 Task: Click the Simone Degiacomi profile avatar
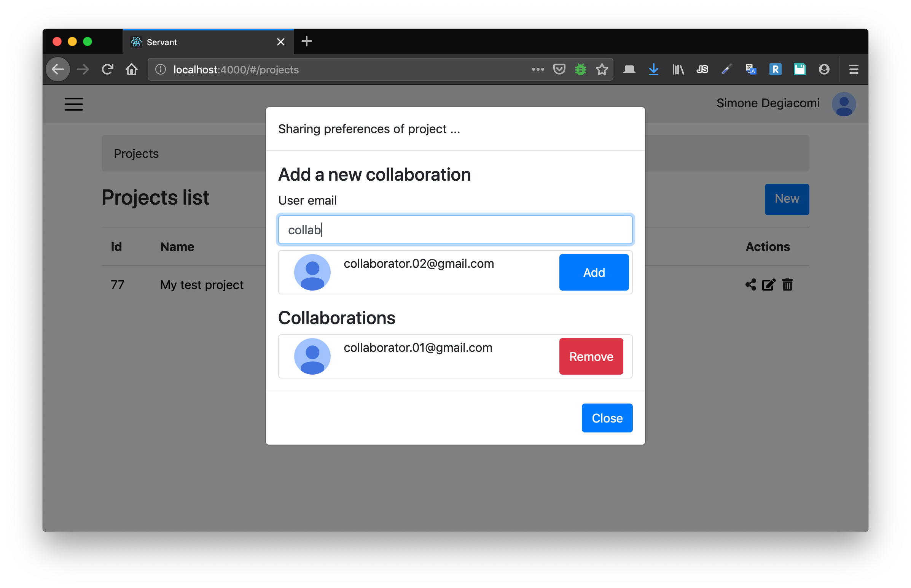[x=843, y=104]
